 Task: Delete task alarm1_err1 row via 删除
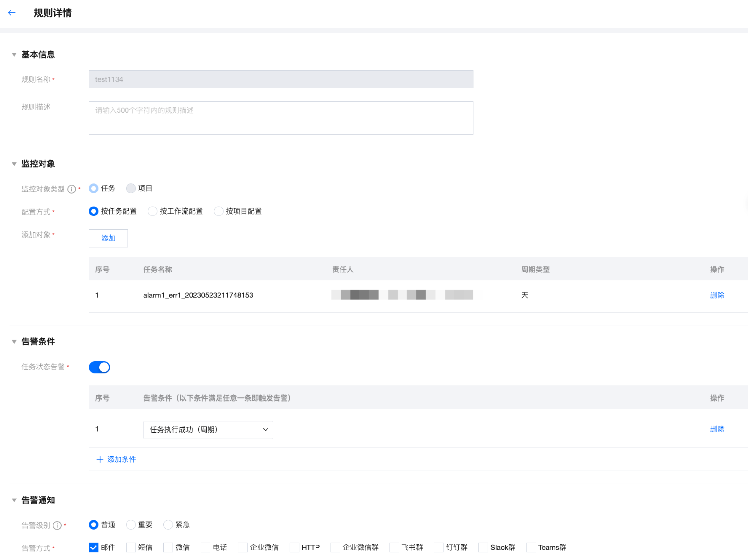point(717,296)
